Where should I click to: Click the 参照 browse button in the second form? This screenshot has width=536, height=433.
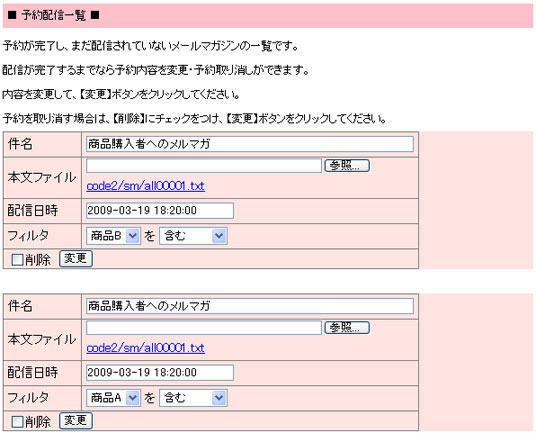pos(347,327)
